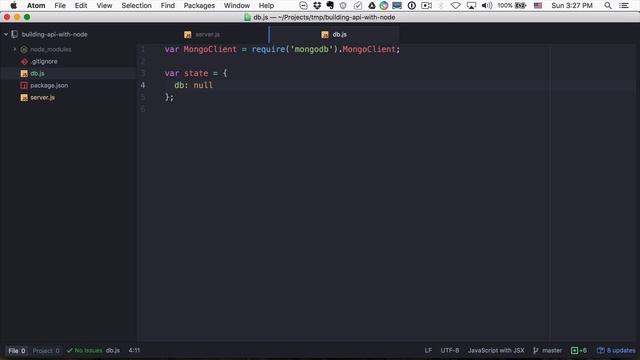Click the checkmark circle icon in menu bar
This screenshot has height=360, width=640.
click(x=358, y=6)
